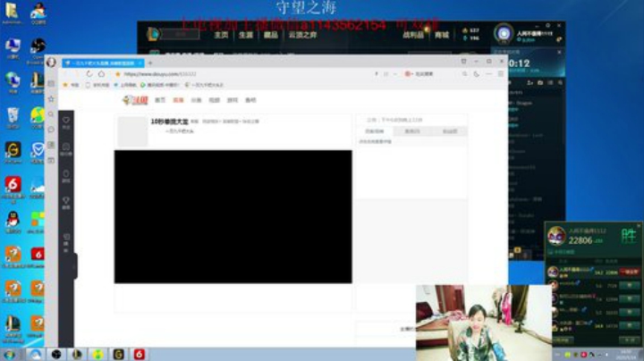Select first tab in Douyu chat panel
Screen dimensions: 644x361
[374, 131]
